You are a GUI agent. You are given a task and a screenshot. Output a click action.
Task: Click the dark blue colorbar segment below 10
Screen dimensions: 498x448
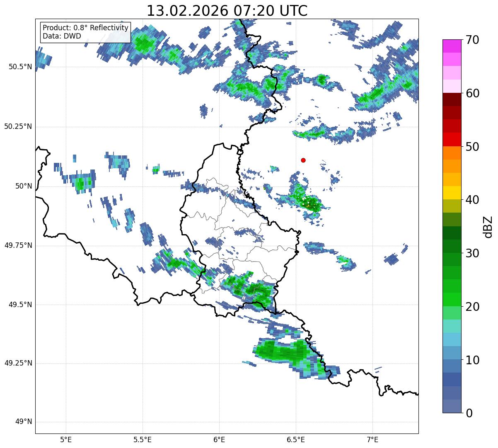tap(452, 380)
